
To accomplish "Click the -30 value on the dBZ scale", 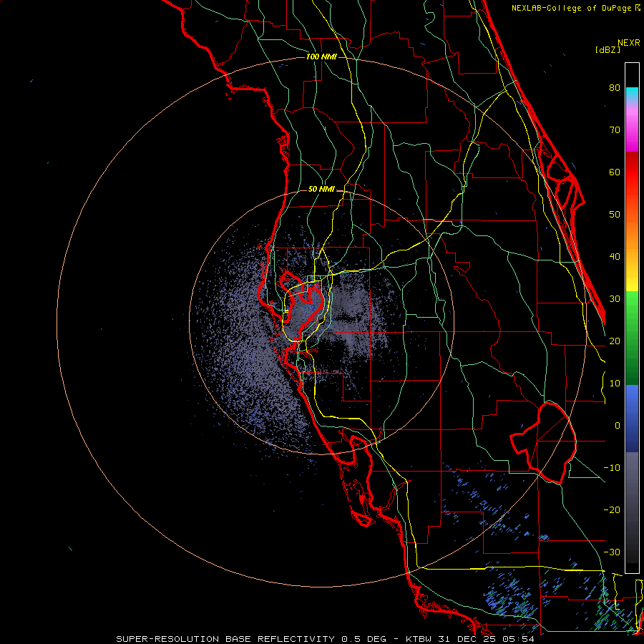I will tap(612, 552).
